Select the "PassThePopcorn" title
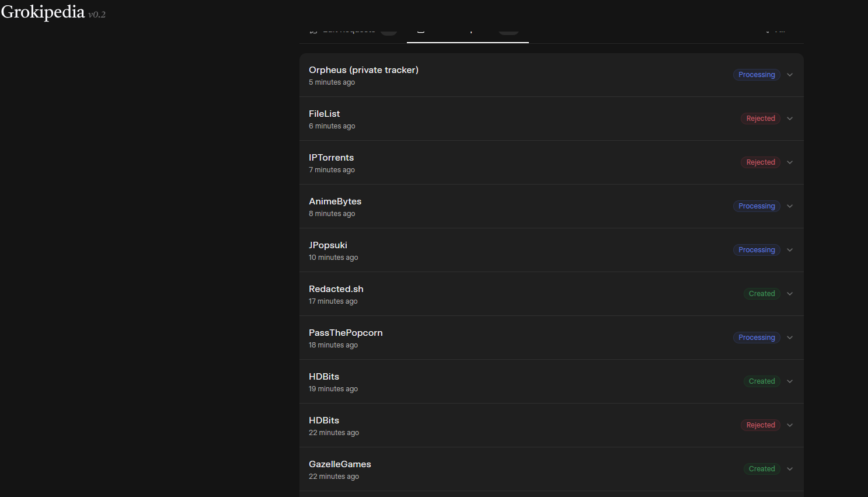Screen dimensions: 868x497 tap(346, 333)
